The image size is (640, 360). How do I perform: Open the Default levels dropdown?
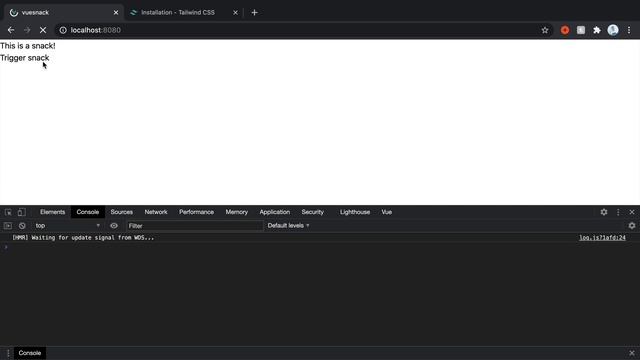click(288, 226)
